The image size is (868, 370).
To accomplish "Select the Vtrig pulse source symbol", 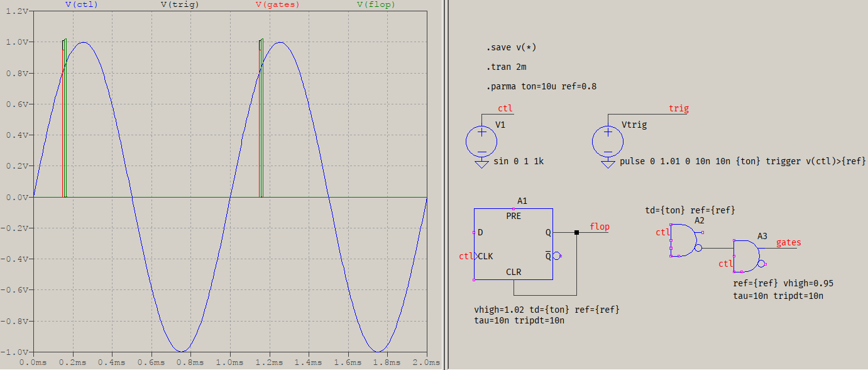I will click(607, 142).
